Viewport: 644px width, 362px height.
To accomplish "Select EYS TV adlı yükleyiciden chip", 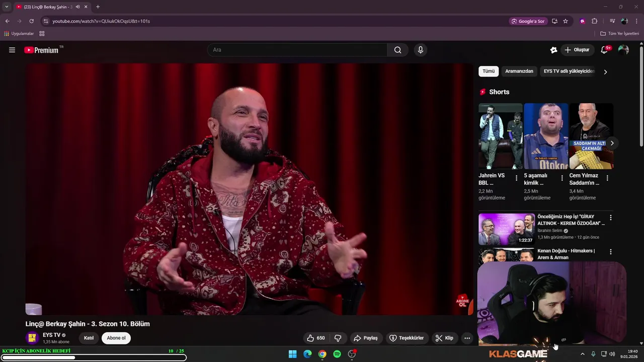I will 569,71.
